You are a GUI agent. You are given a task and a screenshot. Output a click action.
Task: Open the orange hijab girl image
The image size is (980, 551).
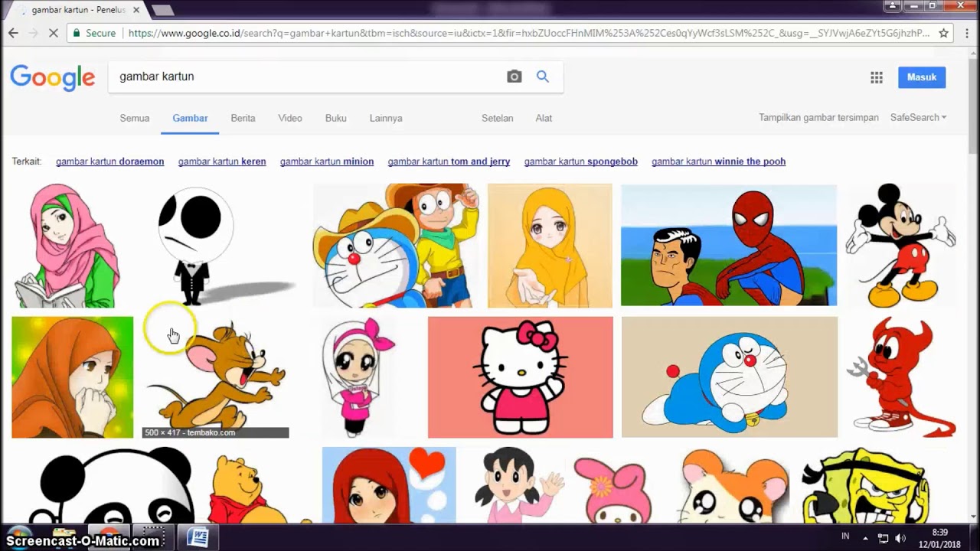click(x=73, y=377)
